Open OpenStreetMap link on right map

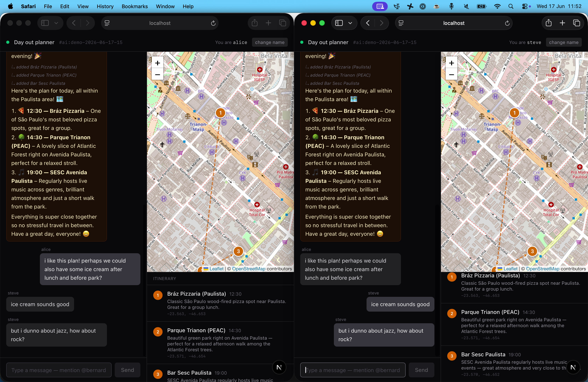coord(542,269)
